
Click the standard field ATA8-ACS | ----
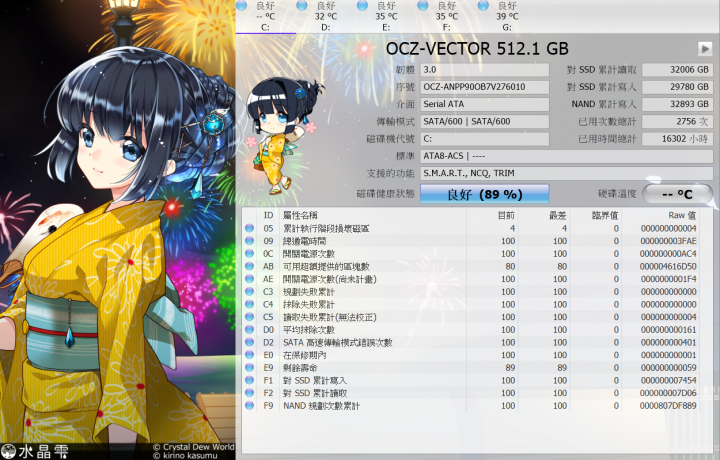567,156
